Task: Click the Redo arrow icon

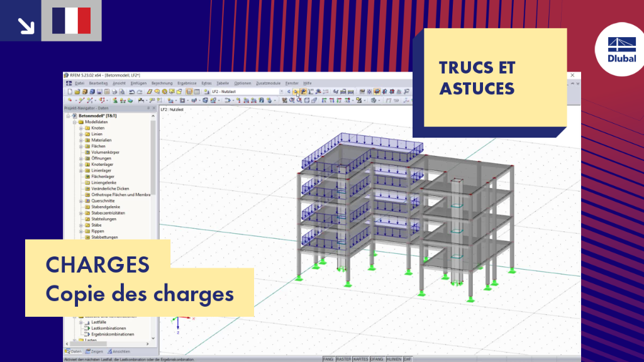Action: coord(140,92)
